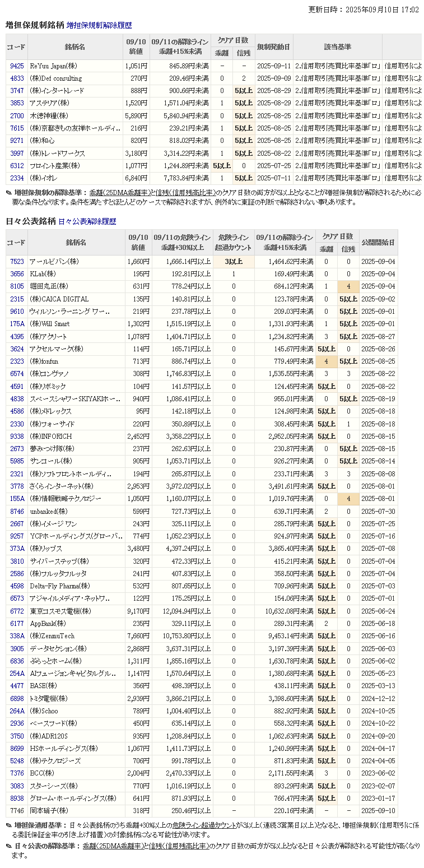Click pencil icon beside 増担保適用基準 note
The image size is (424, 868).
coord(8,825)
